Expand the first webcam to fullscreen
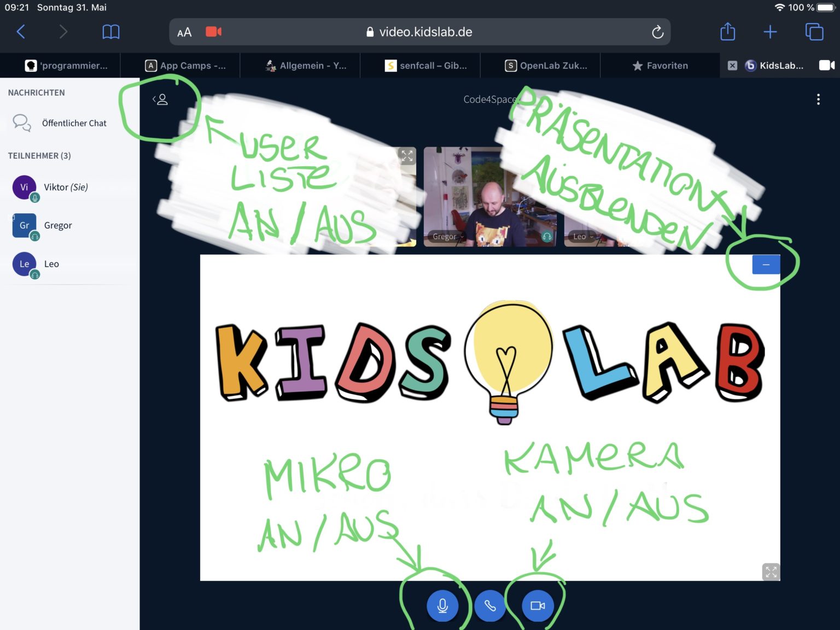Screen dimensions: 840x630 (x=407, y=156)
